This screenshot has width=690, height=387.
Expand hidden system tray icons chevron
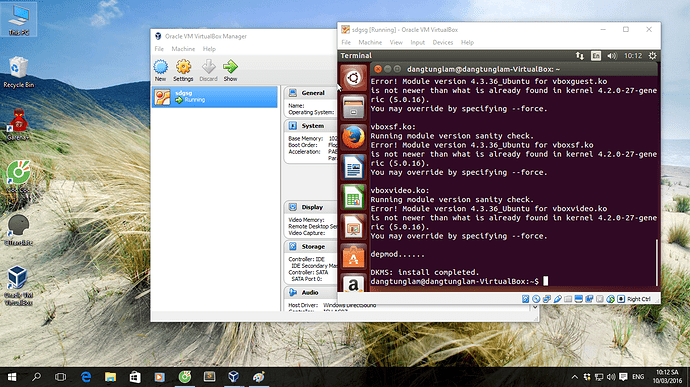pyautogui.click(x=575, y=377)
